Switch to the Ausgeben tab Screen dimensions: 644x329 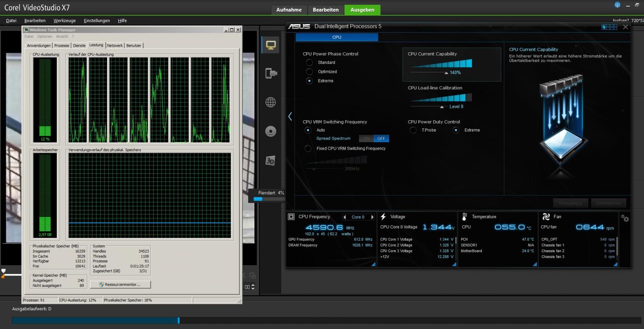pyautogui.click(x=362, y=10)
